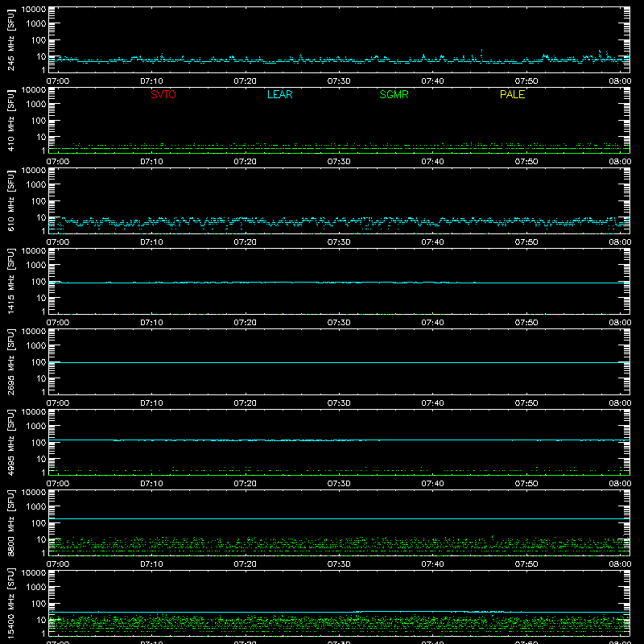Click 07:10 tick under the 610 MHz plot

151,242
